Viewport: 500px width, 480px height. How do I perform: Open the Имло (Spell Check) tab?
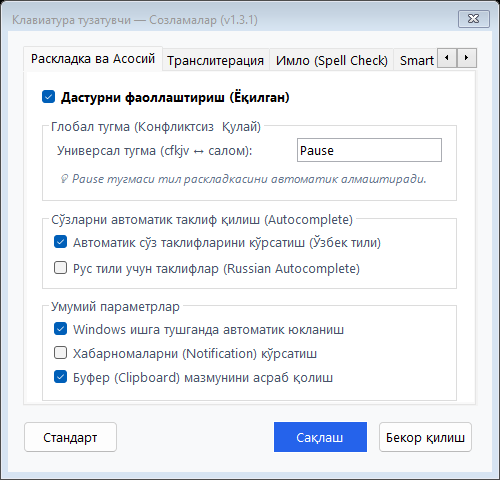point(332,60)
